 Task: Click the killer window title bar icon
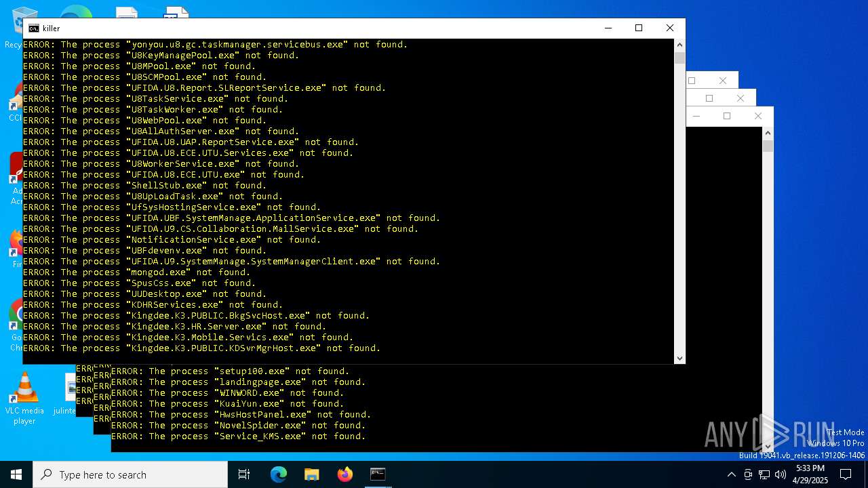coord(33,28)
